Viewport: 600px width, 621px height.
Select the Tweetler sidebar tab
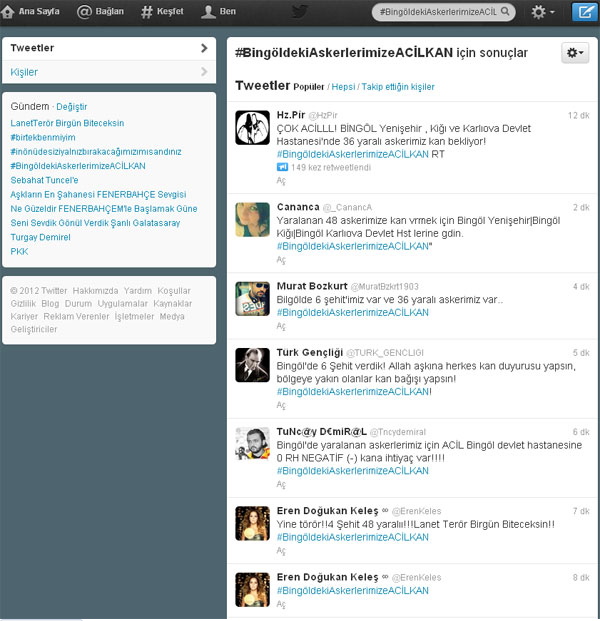coord(109,48)
